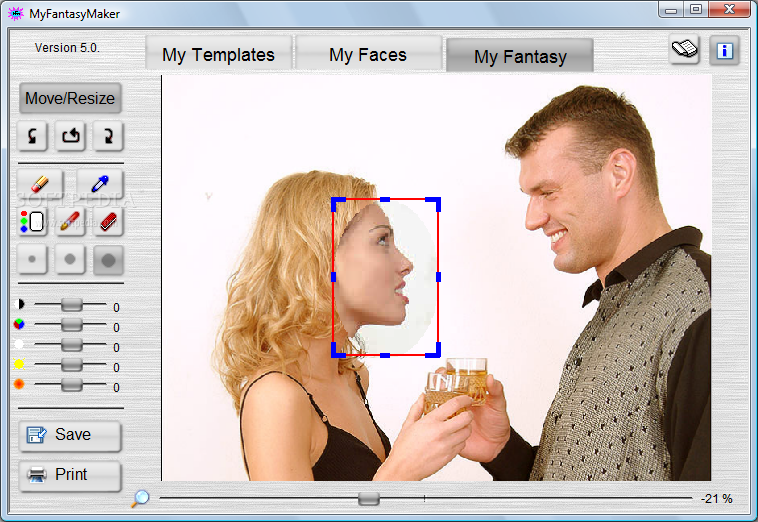Click the reset rotation button
This screenshot has height=522, width=758.
[71, 136]
